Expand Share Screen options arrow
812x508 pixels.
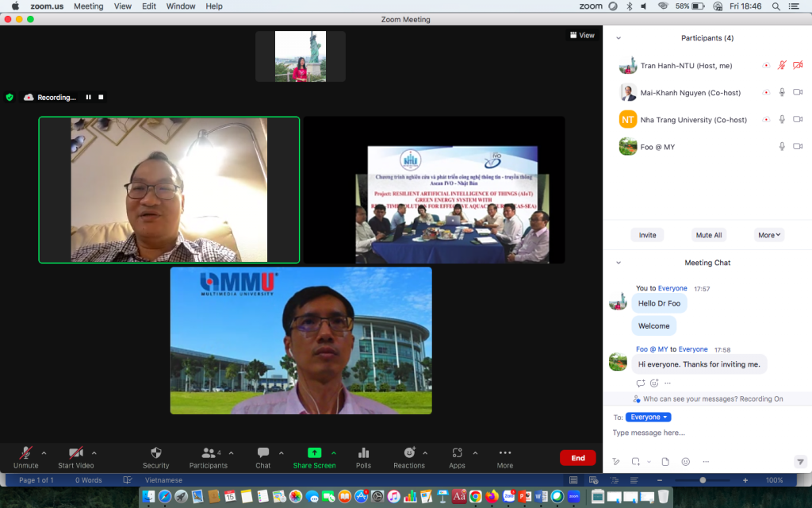334,453
